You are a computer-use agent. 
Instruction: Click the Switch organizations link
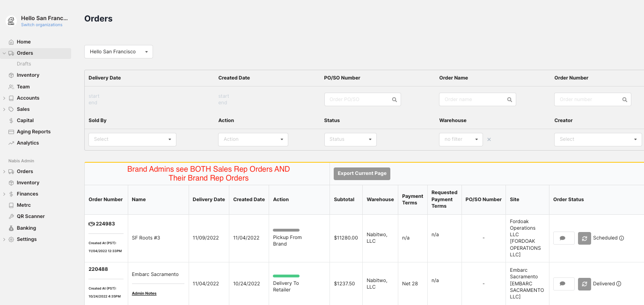[42, 25]
